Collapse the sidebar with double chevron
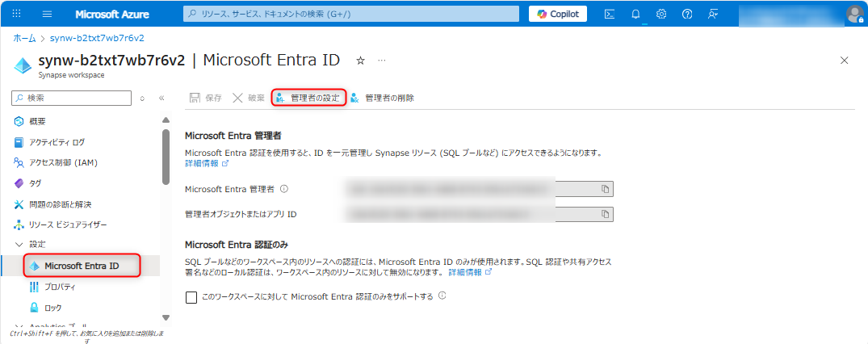The height and width of the screenshot is (344, 868). (x=161, y=98)
